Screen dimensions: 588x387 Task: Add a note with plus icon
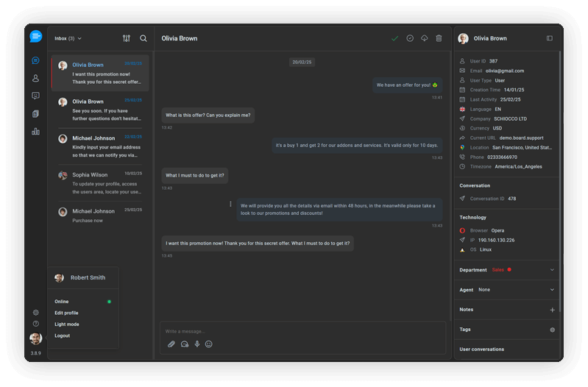(552, 310)
